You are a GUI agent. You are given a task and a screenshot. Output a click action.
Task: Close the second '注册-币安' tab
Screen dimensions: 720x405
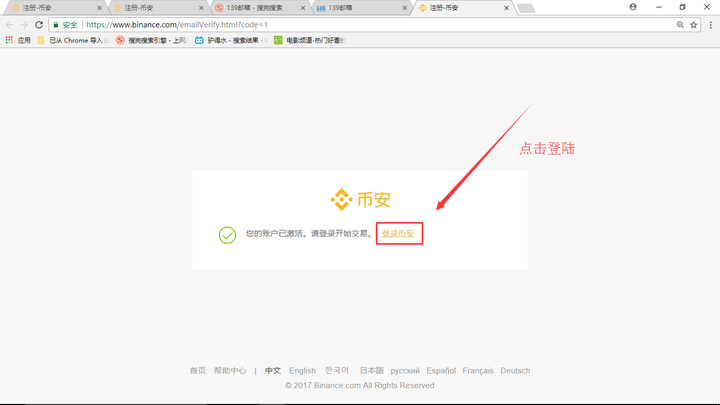click(201, 8)
